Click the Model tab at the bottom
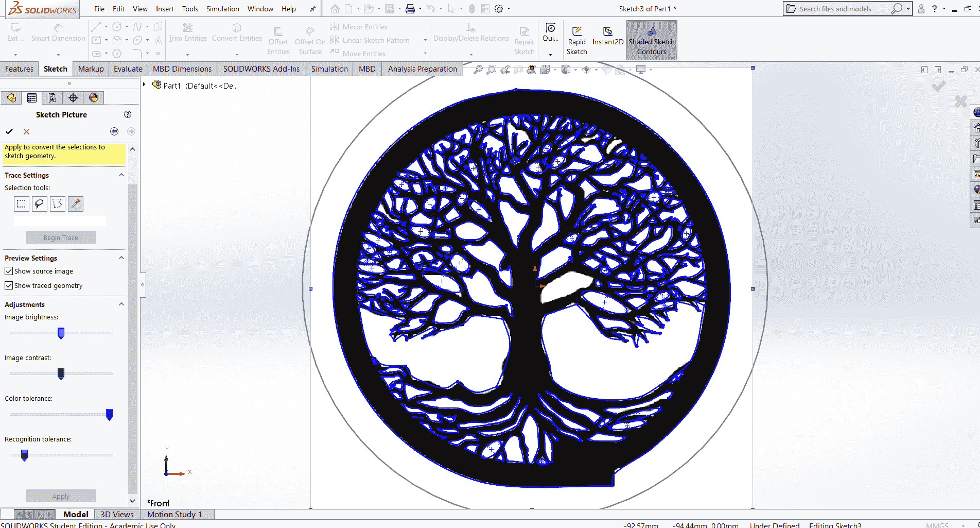Screen dimensions: 980x528 (x=76, y=514)
